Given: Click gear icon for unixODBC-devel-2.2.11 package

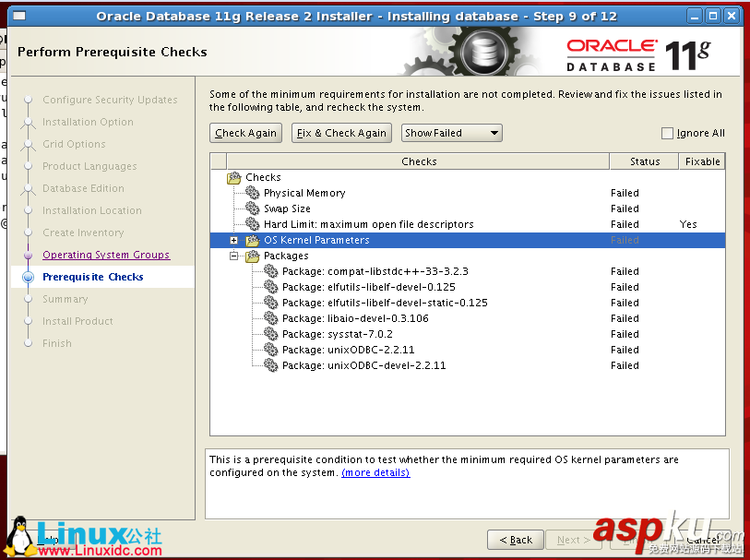Looking at the screenshot, I should tap(270, 365).
